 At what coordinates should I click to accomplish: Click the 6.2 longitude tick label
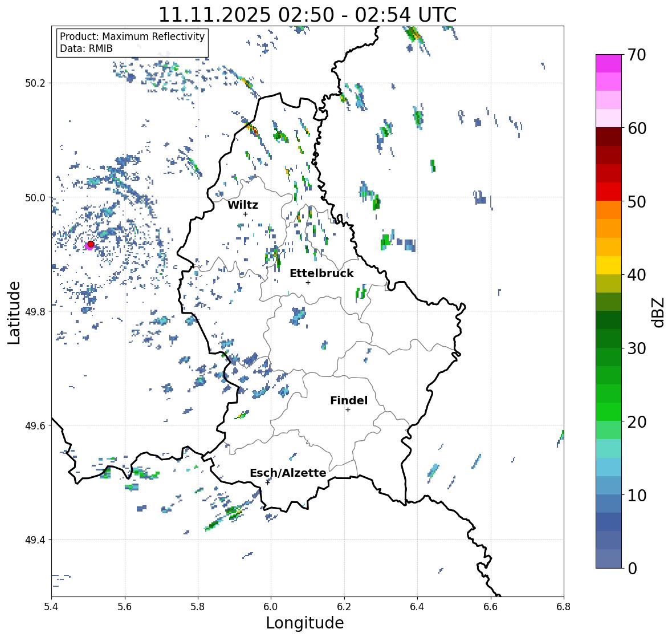(x=344, y=607)
